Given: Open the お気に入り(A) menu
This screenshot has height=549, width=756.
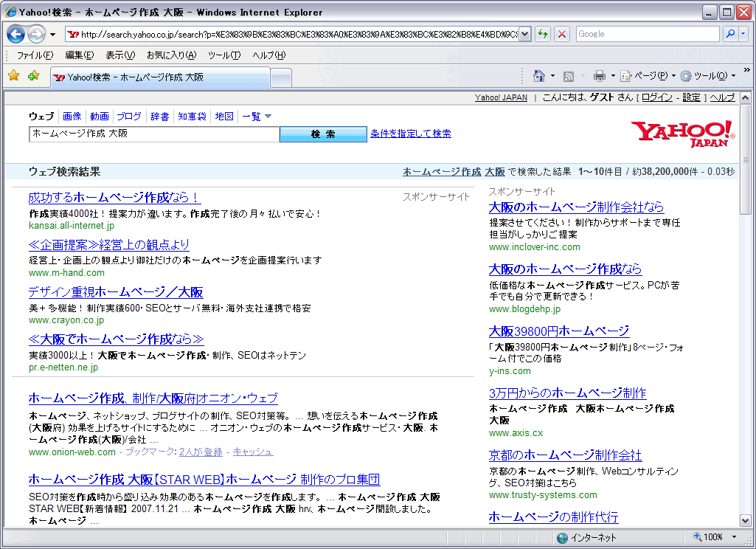Looking at the screenshot, I should click(x=171, y=55).
